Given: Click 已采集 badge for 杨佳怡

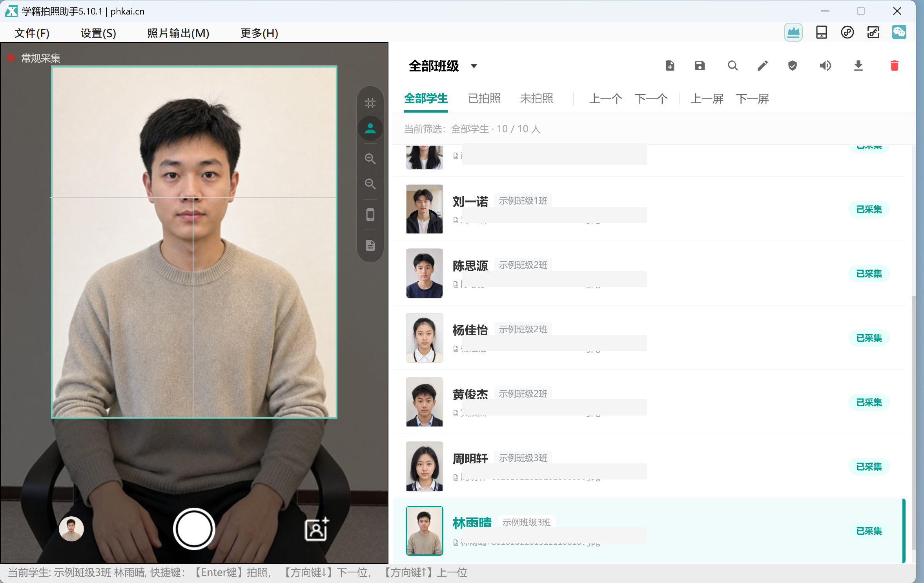Looking at the screenshot, I should click(869, 338).
